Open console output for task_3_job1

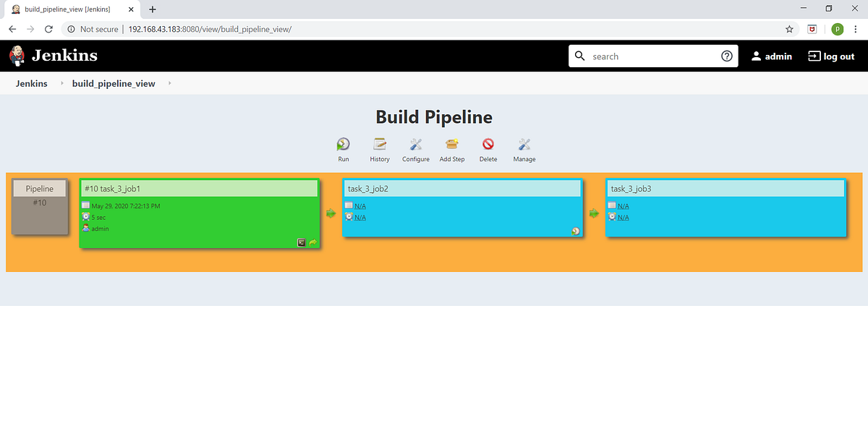(302, 242)
